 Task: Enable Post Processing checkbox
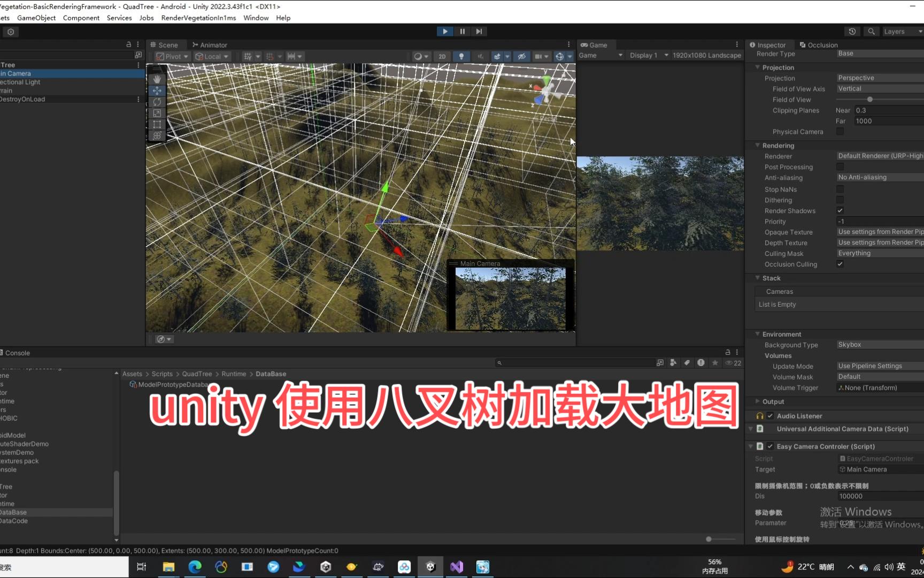(x=840, y=167)
